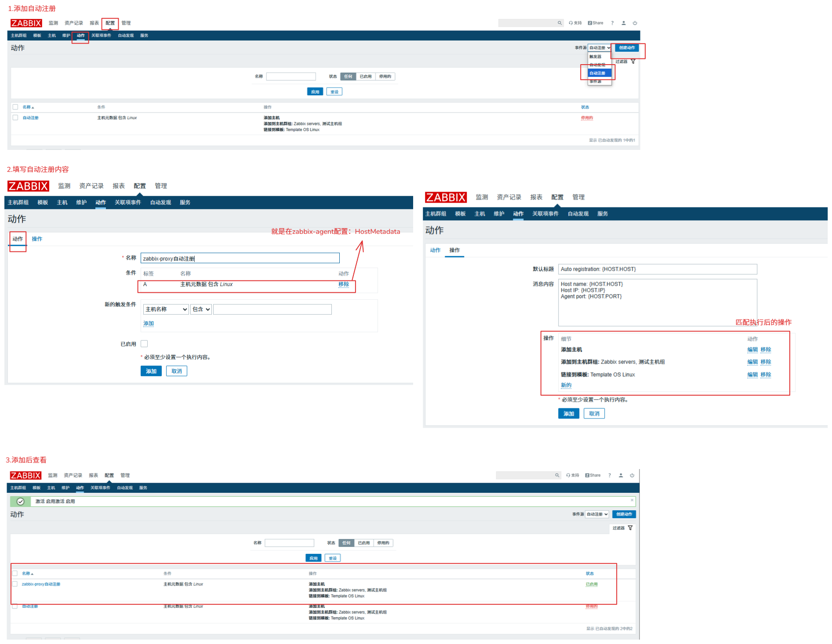
Task: Open the help question mark in step 3 header
Action: pos(610,475)
